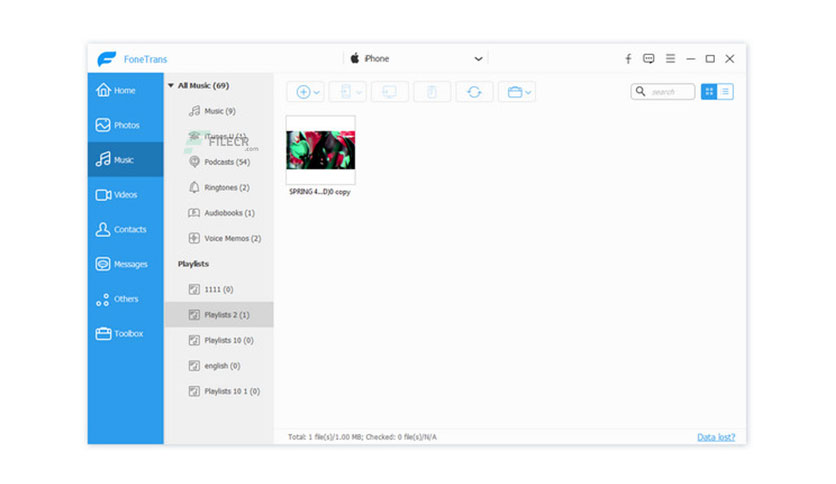Open Playlists 10 (0) playlist
Image resolution: width=836 pixels, height=484 pixels.
(x=219, y=340)
